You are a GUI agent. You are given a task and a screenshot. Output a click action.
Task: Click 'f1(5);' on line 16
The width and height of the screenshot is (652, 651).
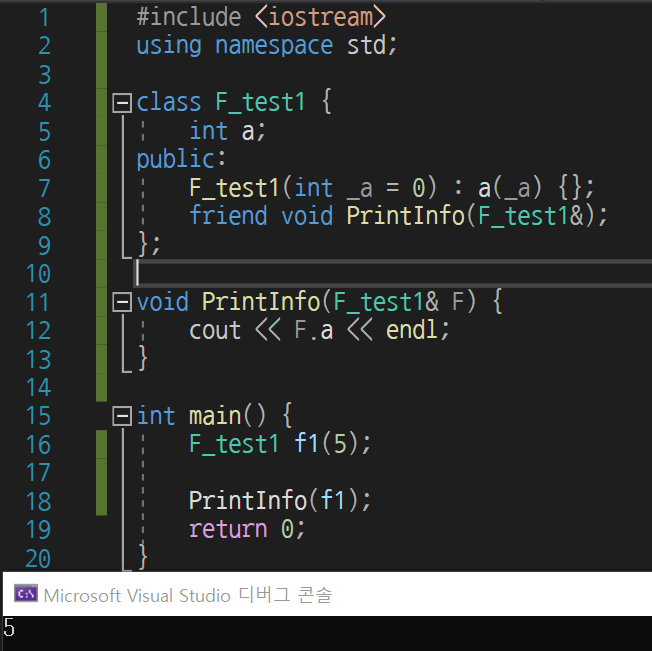[x=333, y=444]
